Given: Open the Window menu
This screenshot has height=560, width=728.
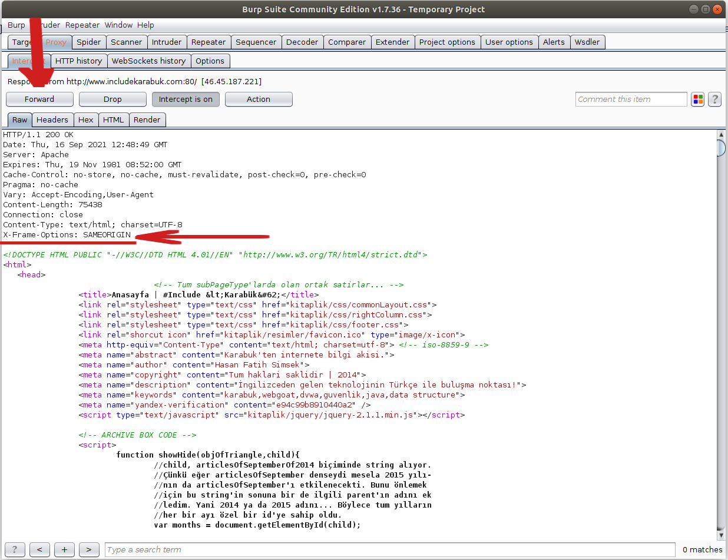Looking at the screenshot, I should (x=118, y=25).
